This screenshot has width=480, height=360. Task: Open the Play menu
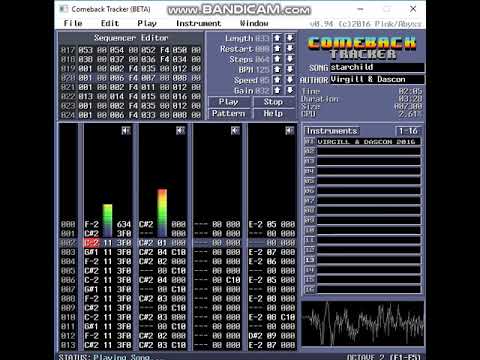click(147, 23)
